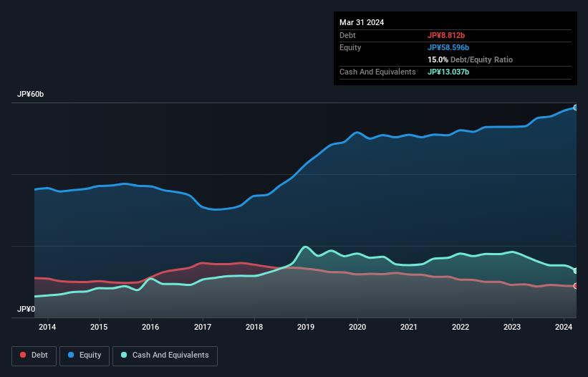Toggle the Debt legend series
588x377 pixels.
pyautogui.click(x=33, y=355)
